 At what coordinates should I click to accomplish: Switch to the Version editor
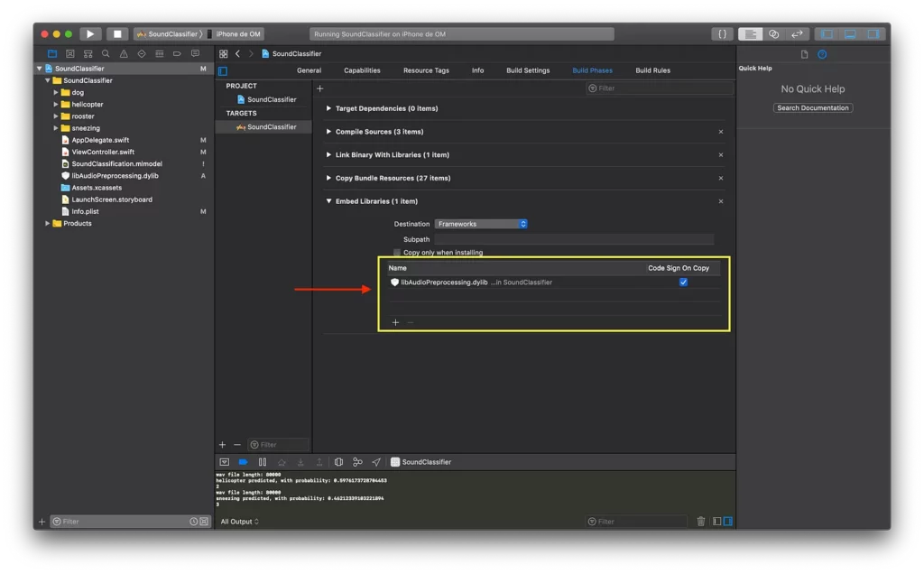tap(798, 34)
